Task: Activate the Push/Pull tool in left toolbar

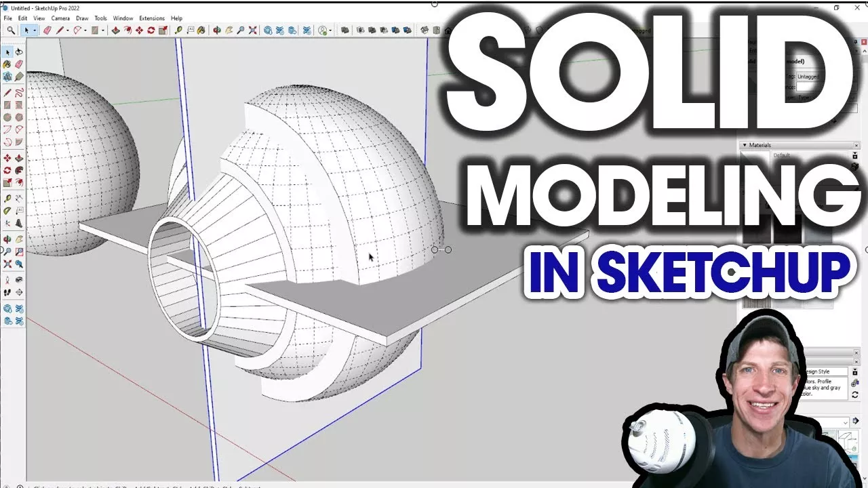Action: (x=19, y=158)
